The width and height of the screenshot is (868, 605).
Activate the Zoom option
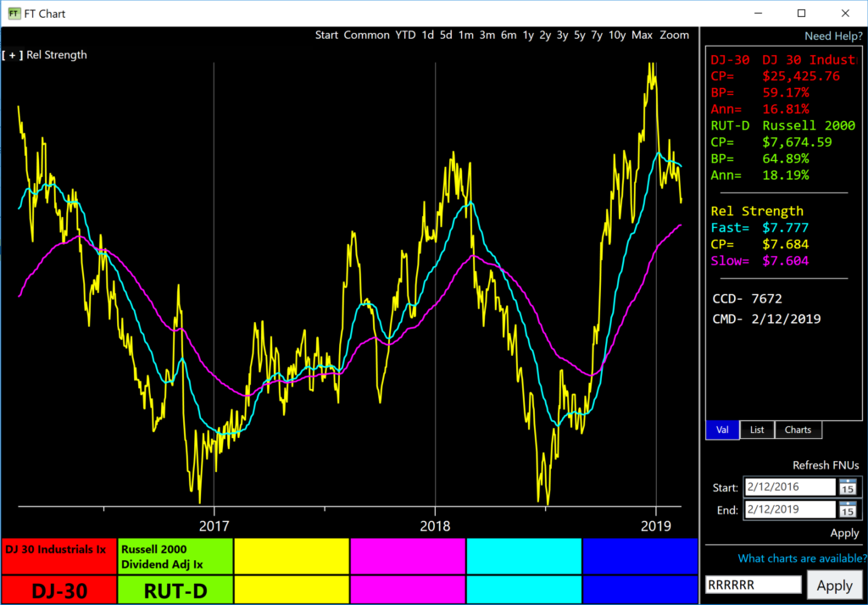tap(674, 35)
